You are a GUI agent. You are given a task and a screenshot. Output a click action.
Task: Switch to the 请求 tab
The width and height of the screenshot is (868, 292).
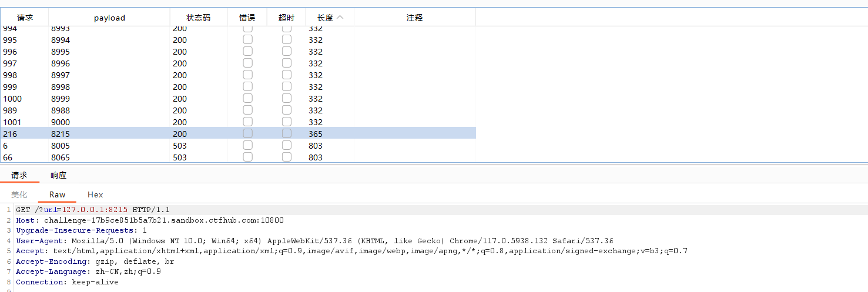[19, 175]
